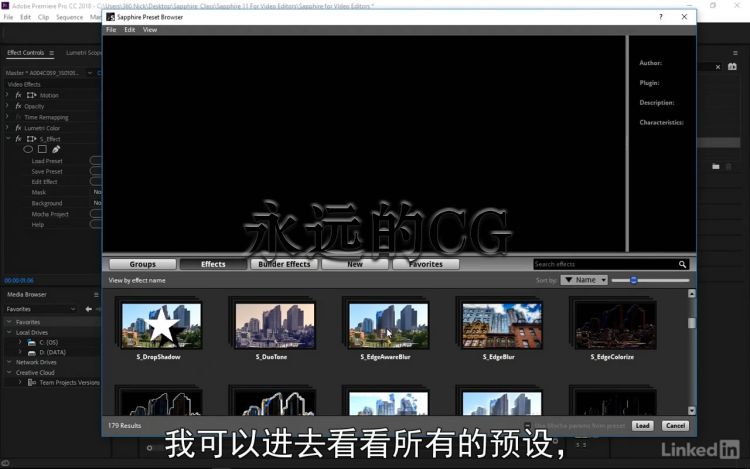Toggle the fx icon for S_Effect
750x469 pixels.
(18, 139)
